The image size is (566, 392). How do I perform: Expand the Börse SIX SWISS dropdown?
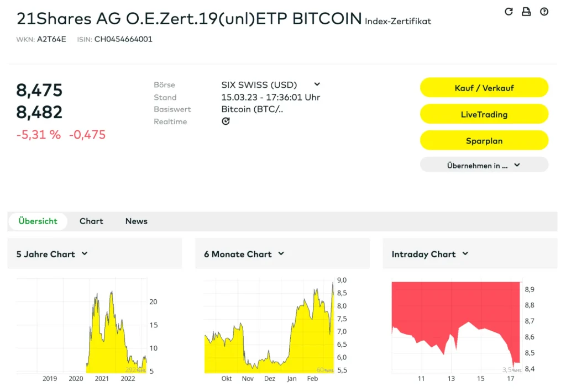(x=317, y=84)
